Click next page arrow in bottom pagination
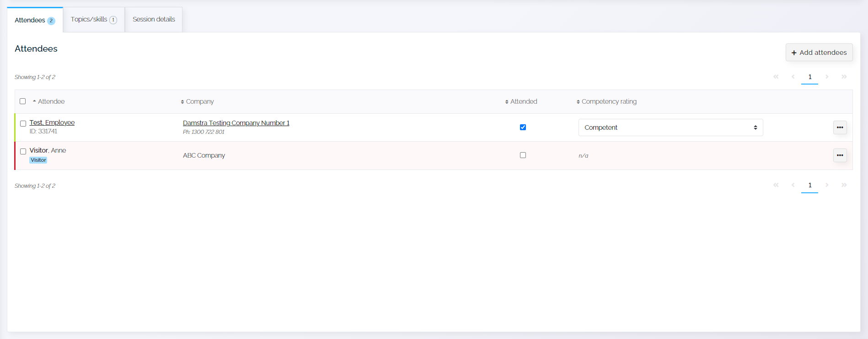Screen dimensions: 868x339 click(x=827, y=185)
